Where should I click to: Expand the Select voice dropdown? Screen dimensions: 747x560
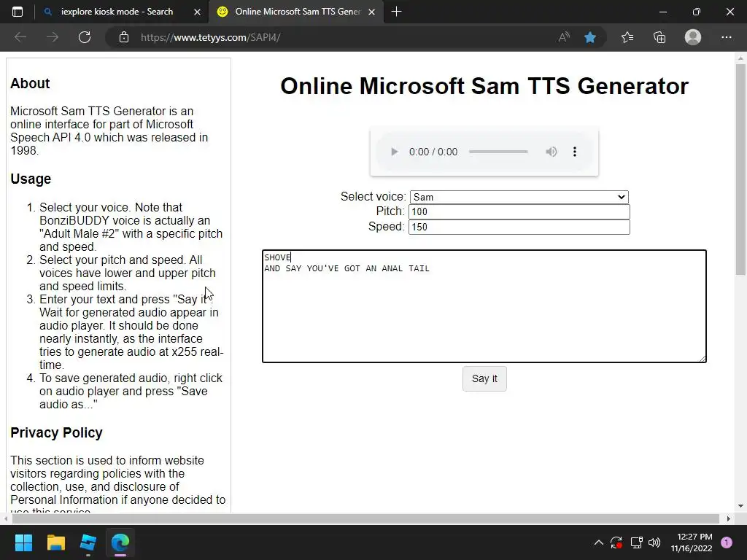coord(519,197)
